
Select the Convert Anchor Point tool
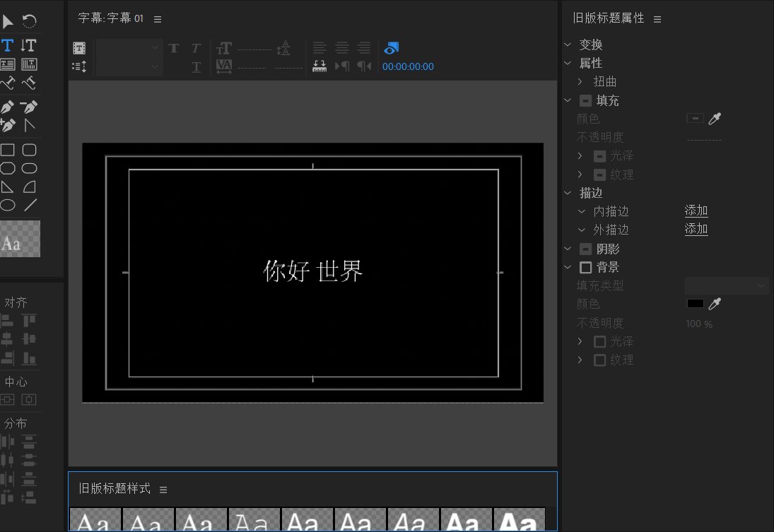coord(30,125)
